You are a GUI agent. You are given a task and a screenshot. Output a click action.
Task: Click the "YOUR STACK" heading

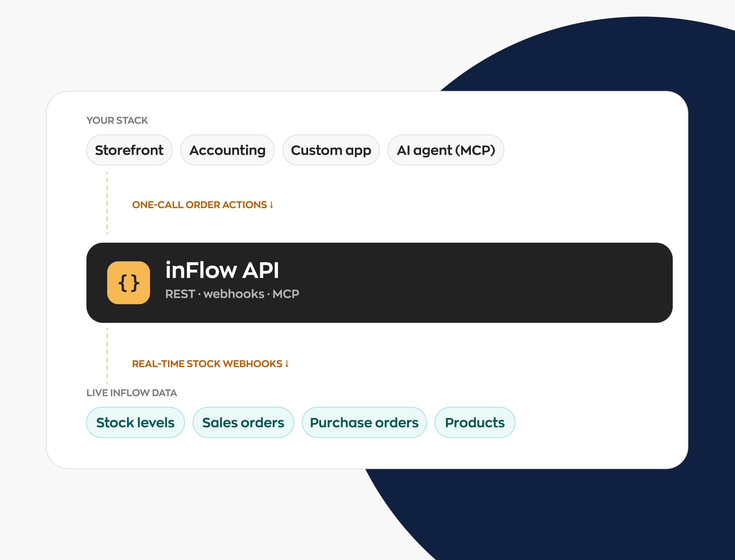[x=117, y=120]
